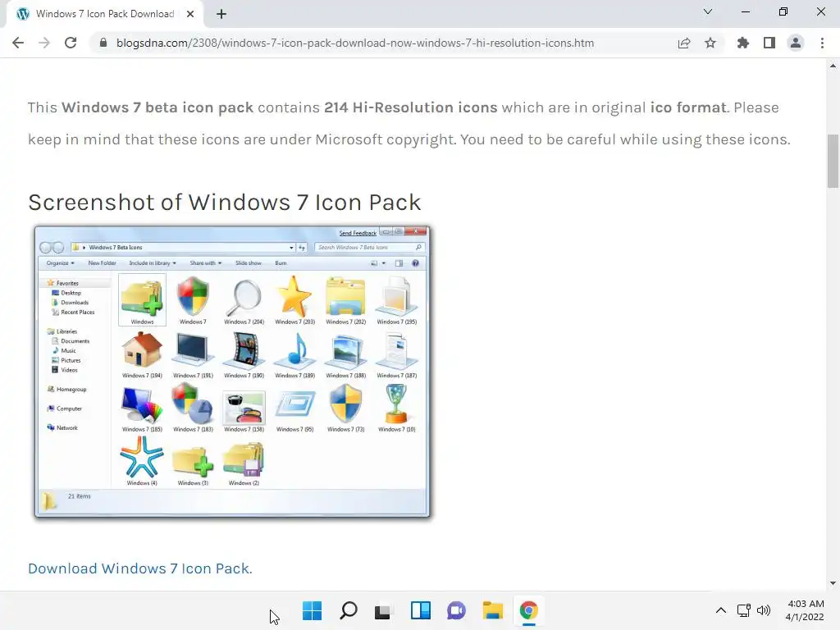Open the Chrome profile menu
Image resolution: width=840 pixels, height=630 pixels.
[796, 43]
